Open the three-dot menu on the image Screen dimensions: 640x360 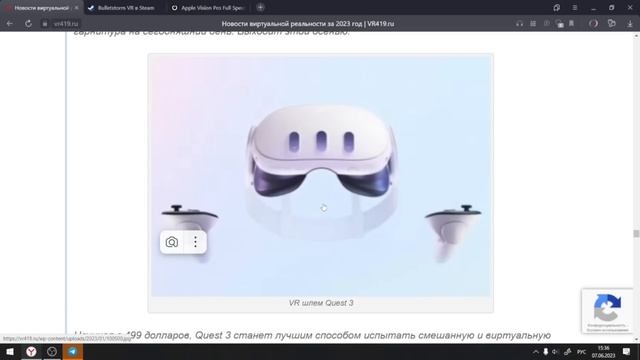196,242
